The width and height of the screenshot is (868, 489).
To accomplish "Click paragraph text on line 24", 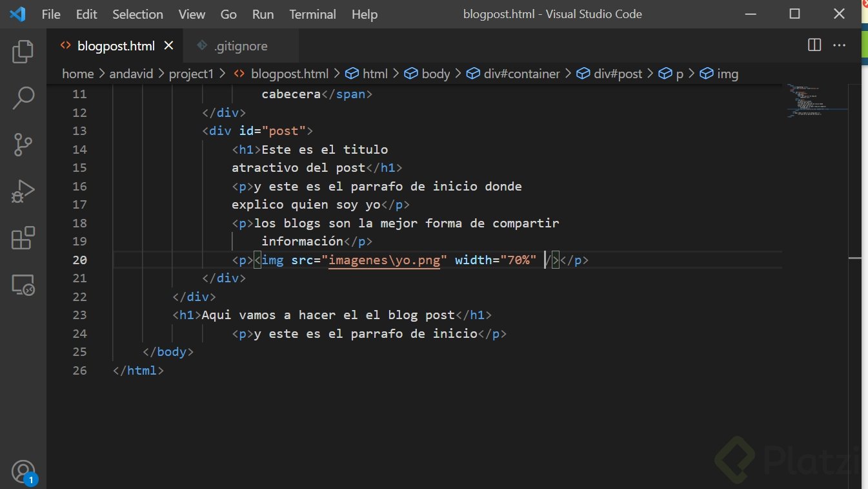I will tap(365, 333).
